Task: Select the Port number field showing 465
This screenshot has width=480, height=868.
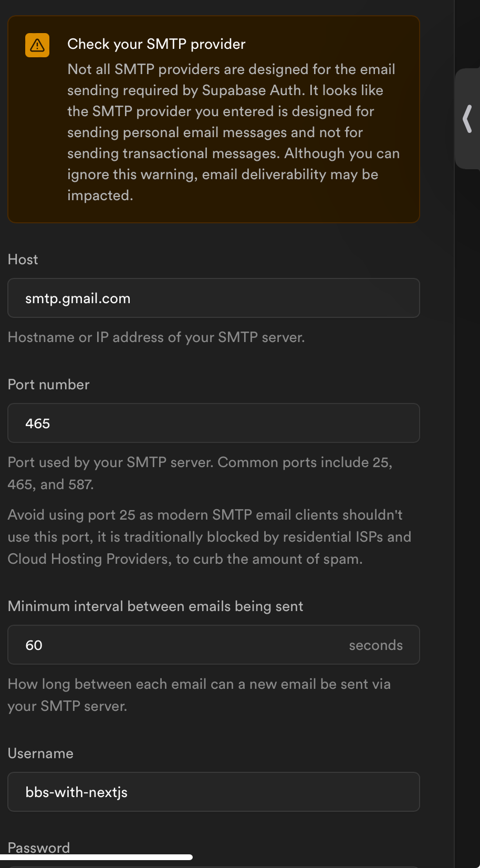Action: click(213, 423)
